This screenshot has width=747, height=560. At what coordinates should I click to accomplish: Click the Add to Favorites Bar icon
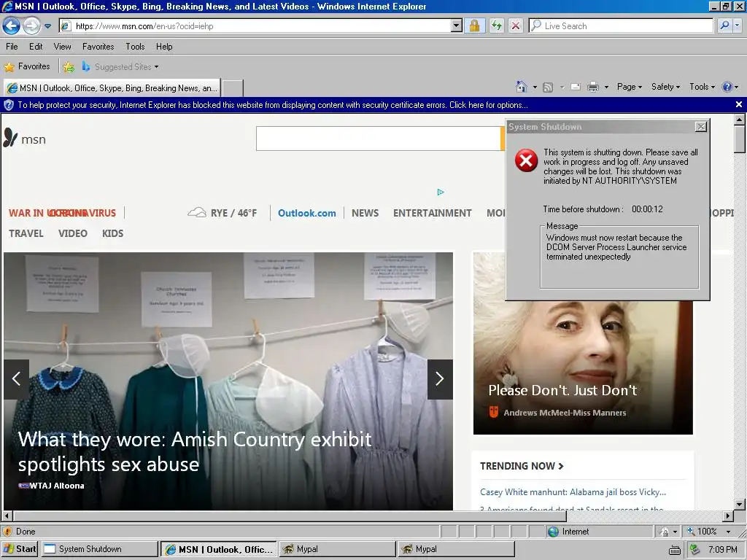point(69,67)
